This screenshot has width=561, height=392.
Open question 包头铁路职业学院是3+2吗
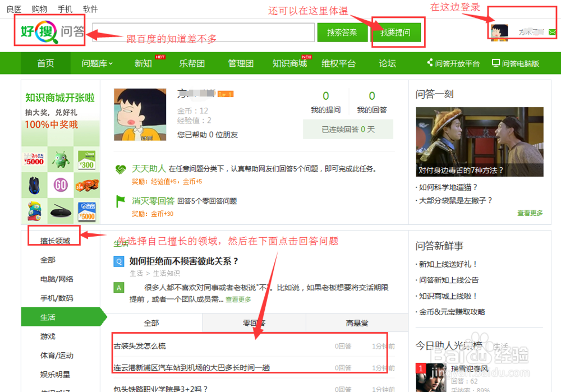pos(160,389)
